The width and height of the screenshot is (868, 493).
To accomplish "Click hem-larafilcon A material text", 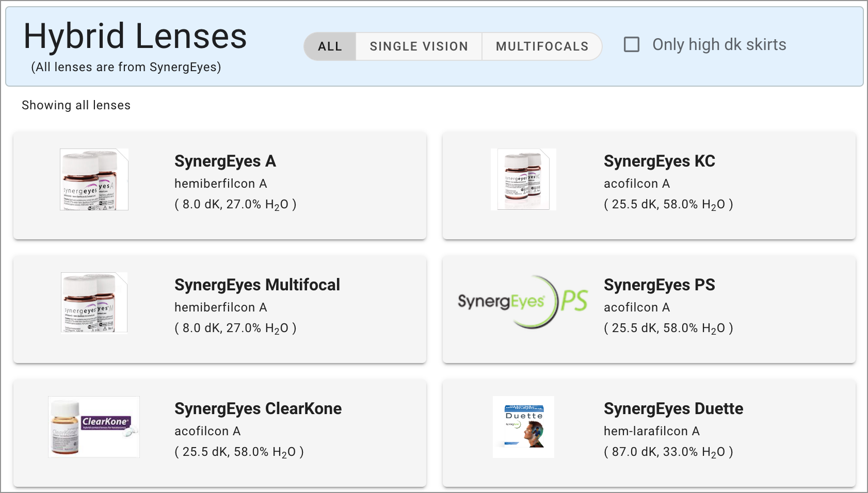I will click(651, 431).
